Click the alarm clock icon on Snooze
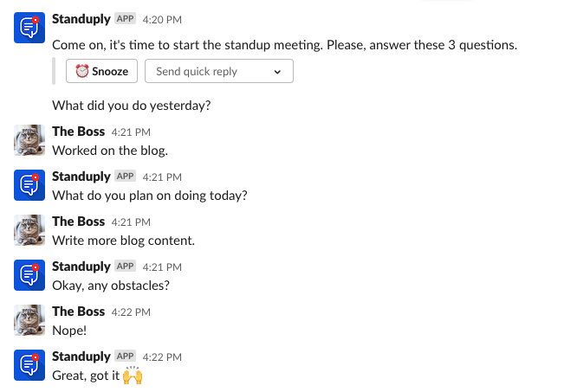Viewport: 564px width, 392px height. [82, 71]
